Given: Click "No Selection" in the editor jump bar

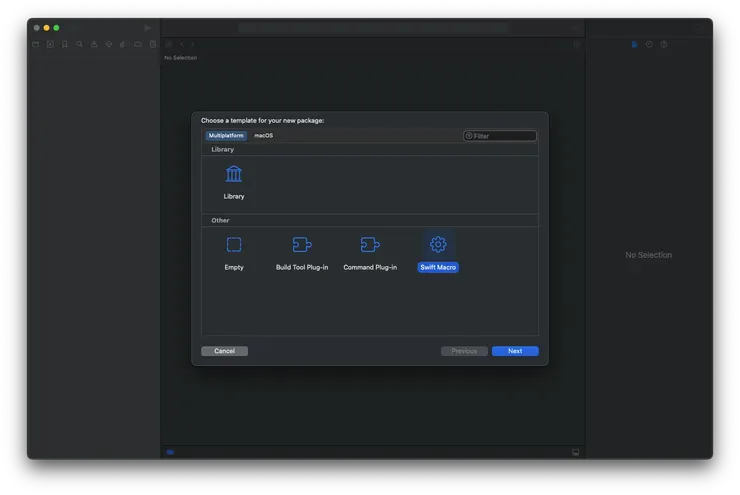Looking at the screenshot, I should 180,58.
